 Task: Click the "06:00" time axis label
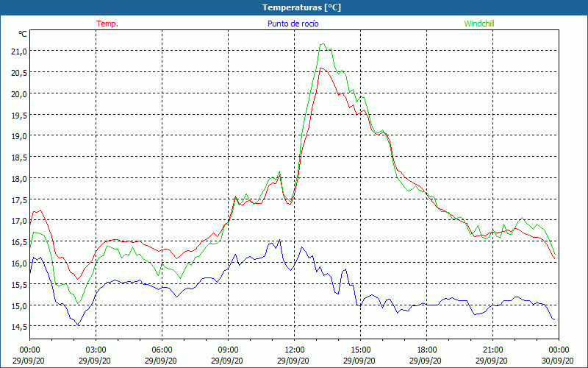(162, 350)
